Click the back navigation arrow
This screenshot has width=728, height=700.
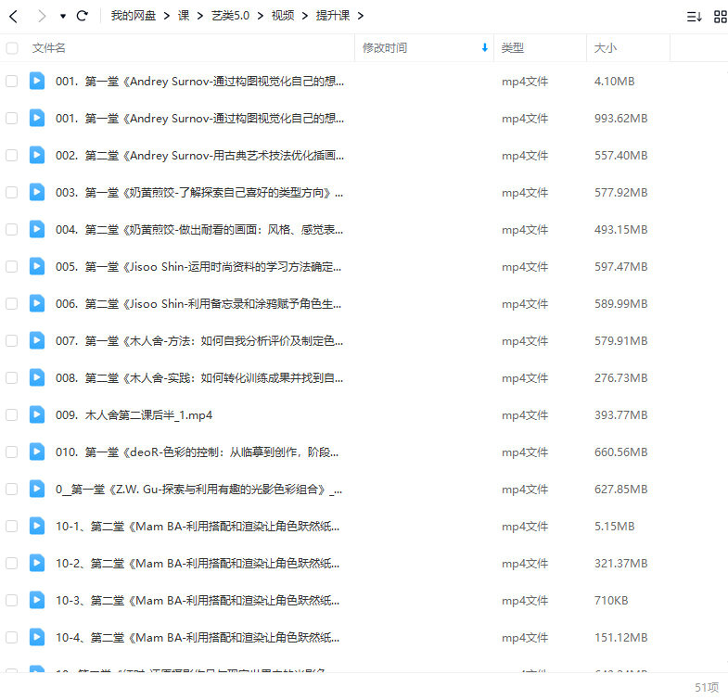[x=13, y=16]
